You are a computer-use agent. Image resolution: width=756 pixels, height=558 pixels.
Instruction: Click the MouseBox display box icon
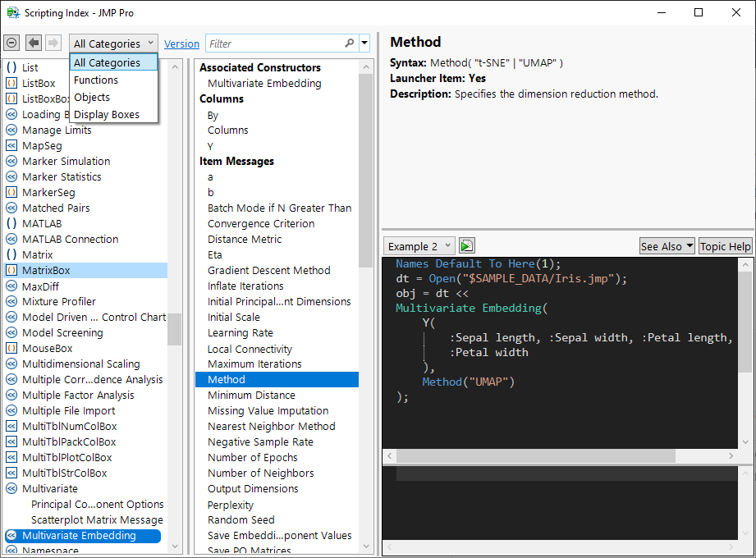(x=11, y=348)
